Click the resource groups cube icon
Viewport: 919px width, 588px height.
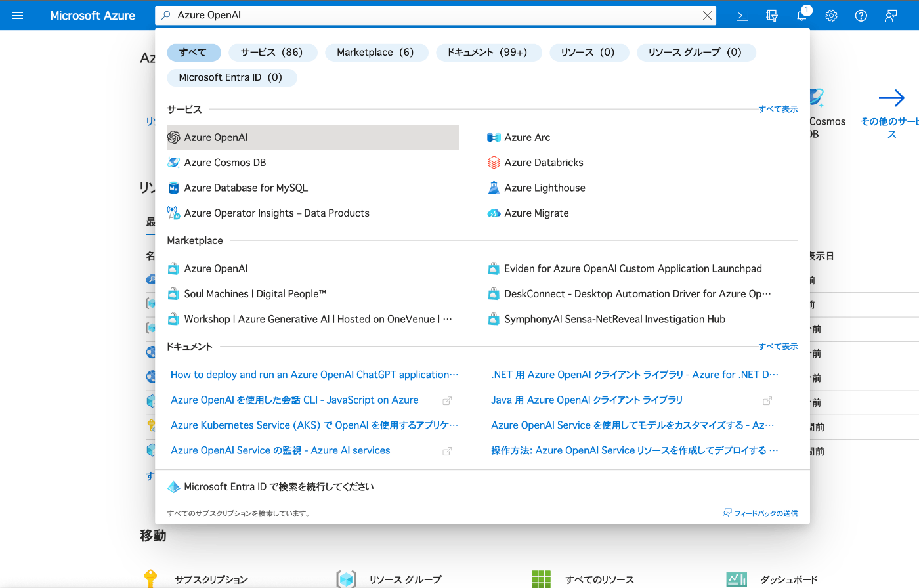pyautogui.click(x=347, y=579)
